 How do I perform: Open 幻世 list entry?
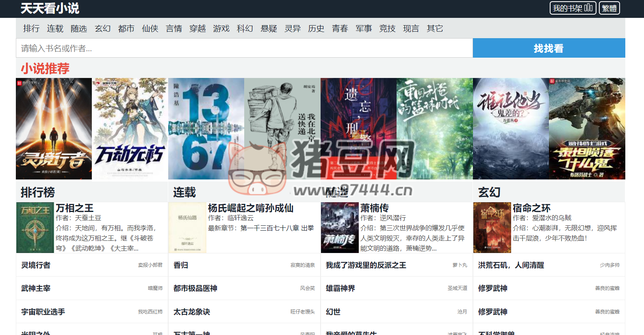(x=333, y=312)
